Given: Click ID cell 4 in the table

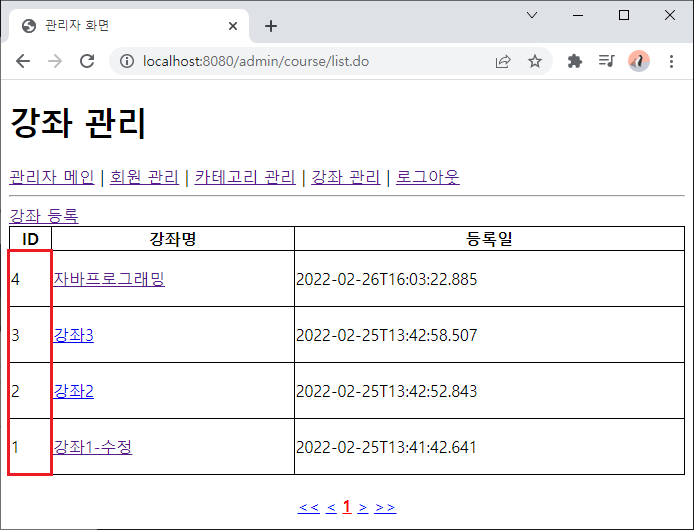Looking at the screenshot, I should [x=30, y=279].
